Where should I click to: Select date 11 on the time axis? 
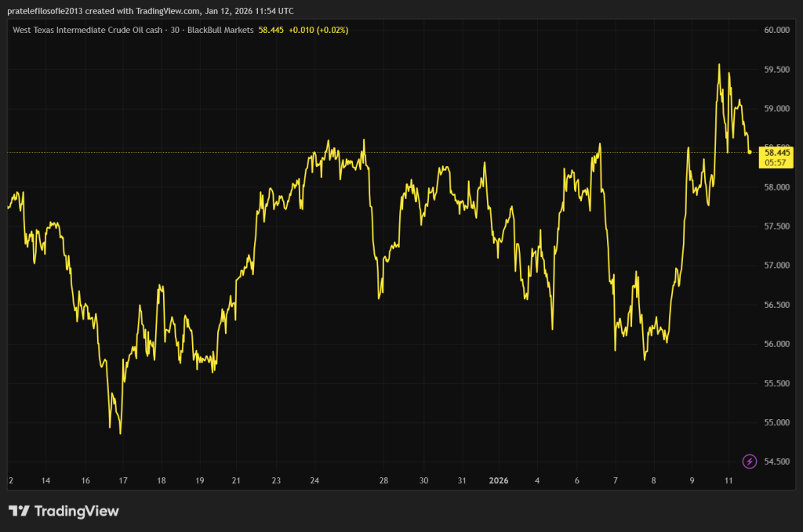(x=729, y=480)
